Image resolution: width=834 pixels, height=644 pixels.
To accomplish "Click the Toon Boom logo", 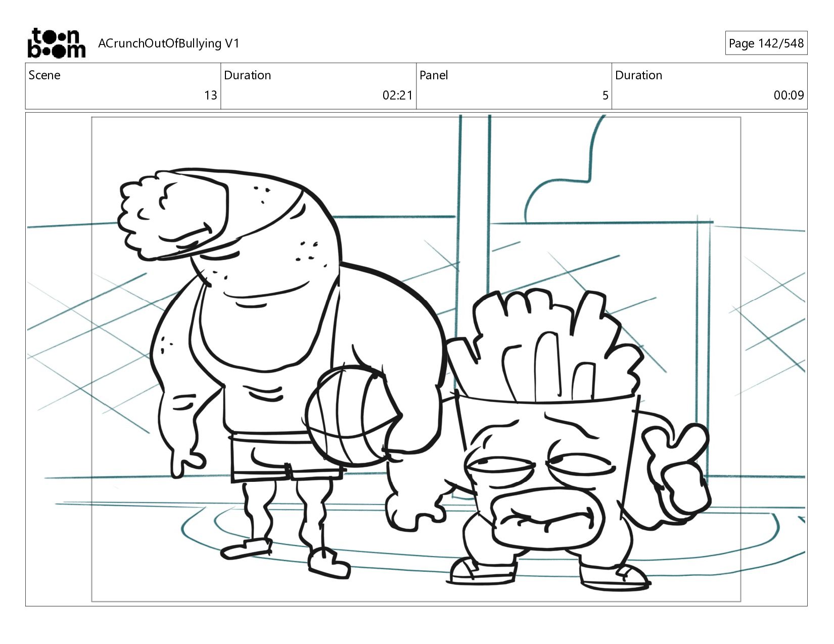I will pos(56,43).
